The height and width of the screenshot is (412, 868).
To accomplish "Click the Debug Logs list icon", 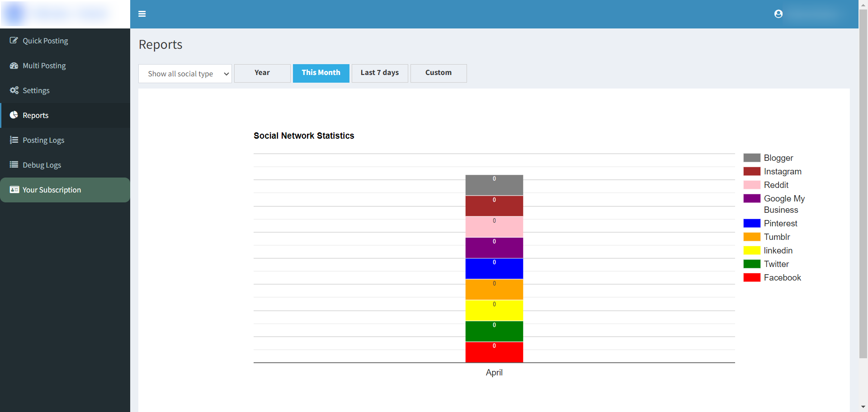I will click(x=14, y=165).
